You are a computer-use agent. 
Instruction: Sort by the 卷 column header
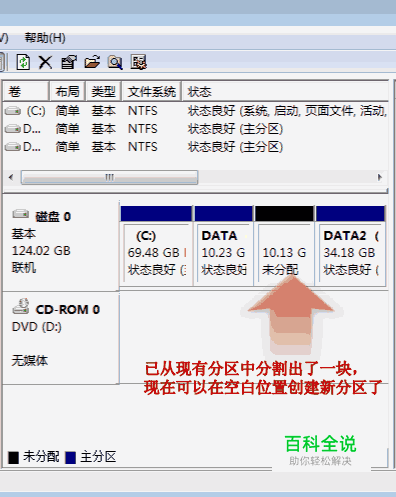coord(26,91)
